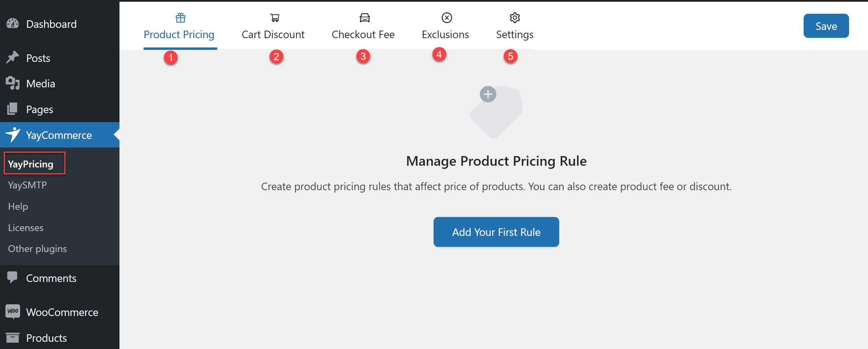Click the Comments speech bubble icon
Screen dimensions: 868x349
click(13, 277)
